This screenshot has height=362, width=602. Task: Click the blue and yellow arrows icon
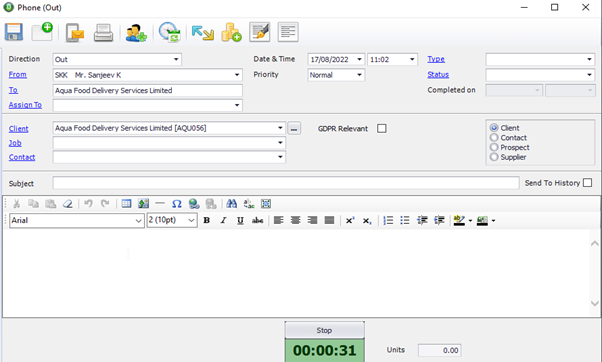point(202,33)
